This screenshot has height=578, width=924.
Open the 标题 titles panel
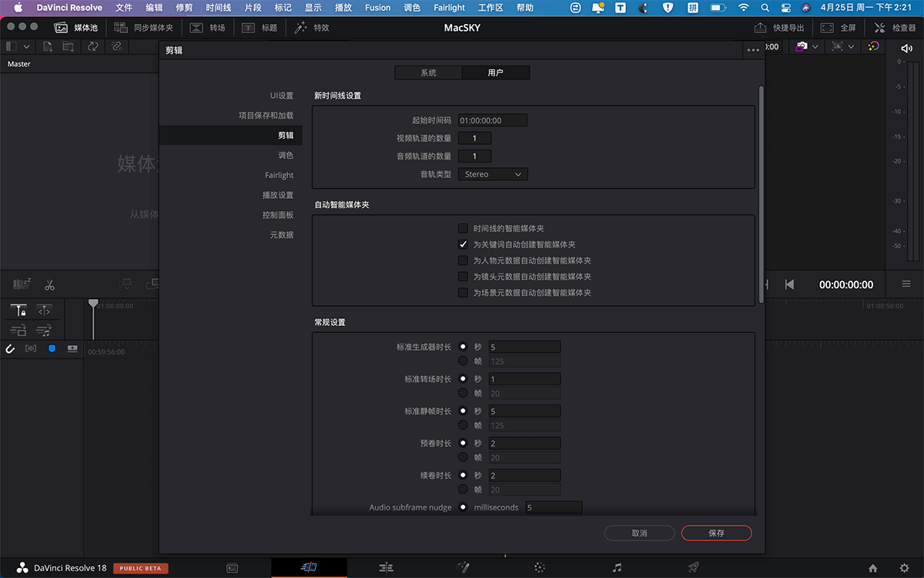pyautogui.click(x=259, y=28)
